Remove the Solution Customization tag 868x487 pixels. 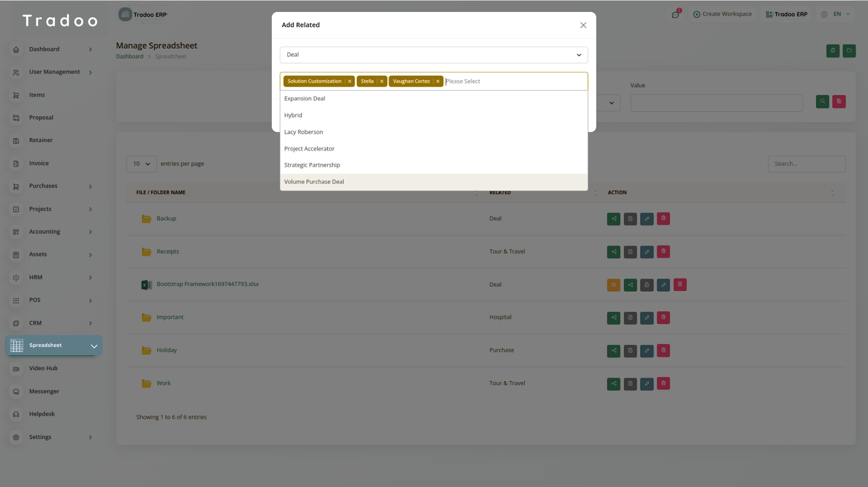tap(349, 81)
